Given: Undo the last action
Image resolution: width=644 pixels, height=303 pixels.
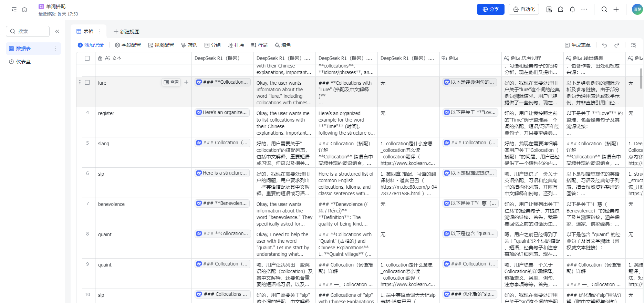Looking at the screenshot, I should (604, 45).
